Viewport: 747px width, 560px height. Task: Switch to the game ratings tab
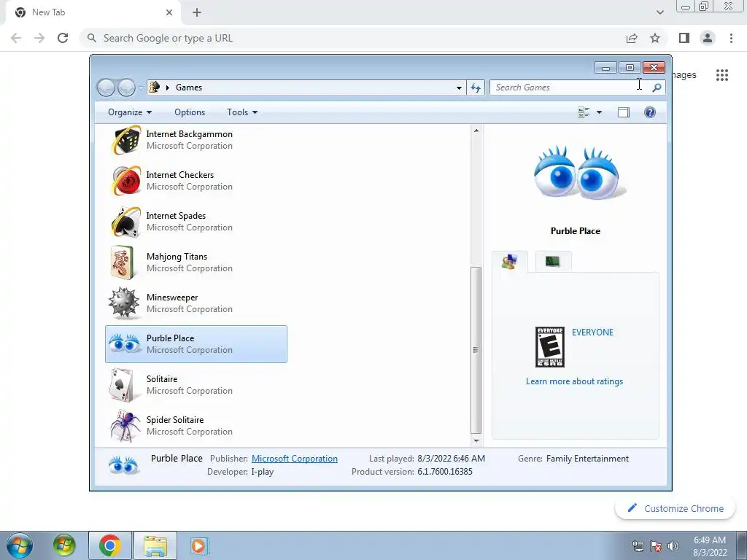(x=510, y=262)
